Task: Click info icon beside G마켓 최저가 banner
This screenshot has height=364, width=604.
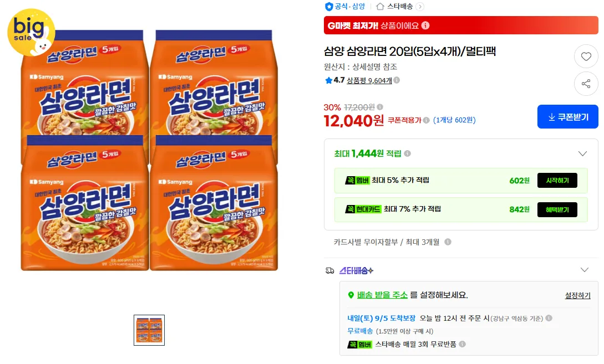Action: (425, 25)
